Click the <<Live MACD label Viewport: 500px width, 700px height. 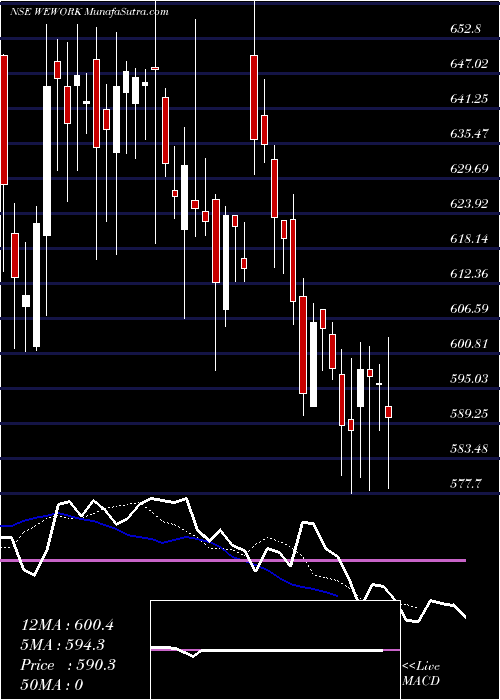coord(421,674)
